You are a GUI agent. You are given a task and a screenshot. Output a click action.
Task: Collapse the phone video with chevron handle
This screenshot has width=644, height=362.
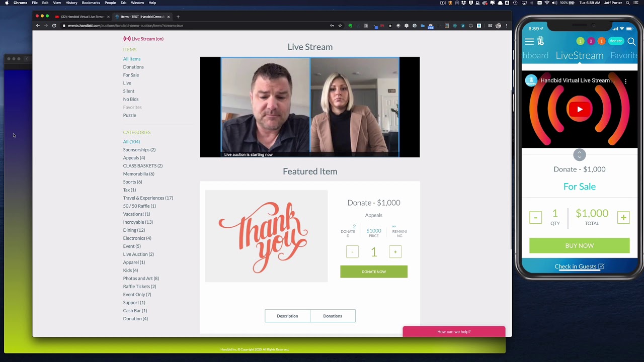(x=580, y=155)
